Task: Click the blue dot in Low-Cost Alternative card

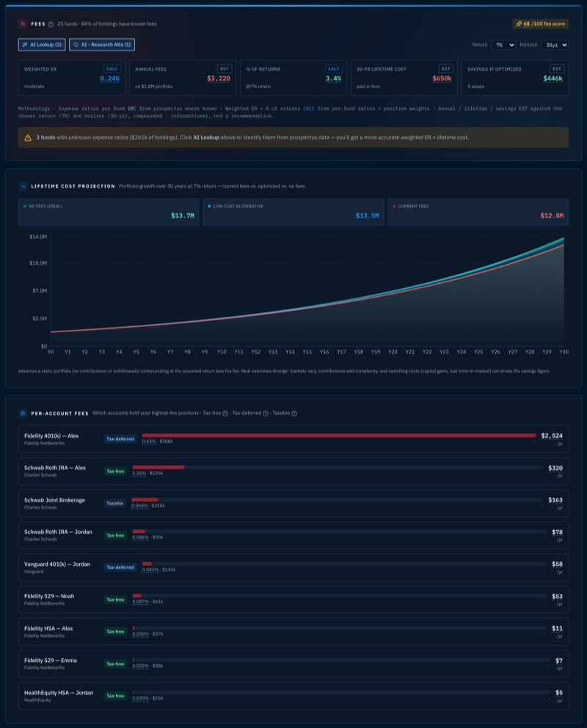Action: [x=209, y=206]
